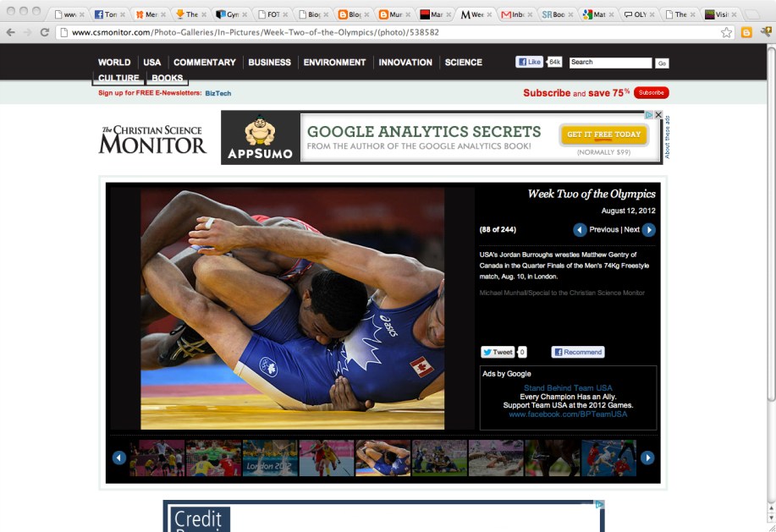This screenshot has height=532, width=776.
Task: Open the ENVIRONMENT section
Action: 334,63
